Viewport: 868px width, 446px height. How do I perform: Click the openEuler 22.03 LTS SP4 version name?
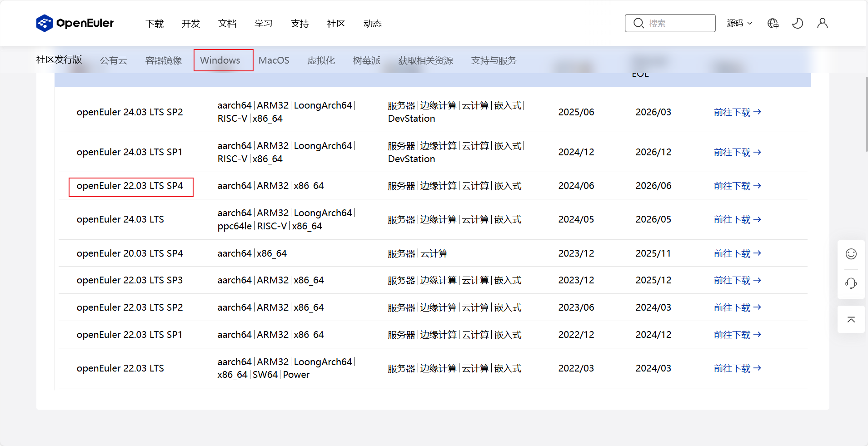coord(130,186)
